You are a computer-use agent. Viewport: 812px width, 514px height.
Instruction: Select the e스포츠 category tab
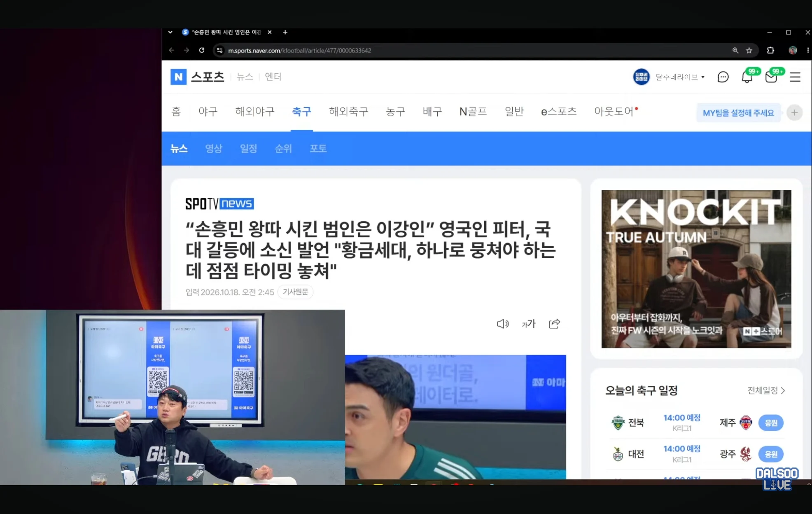point(559,112)
